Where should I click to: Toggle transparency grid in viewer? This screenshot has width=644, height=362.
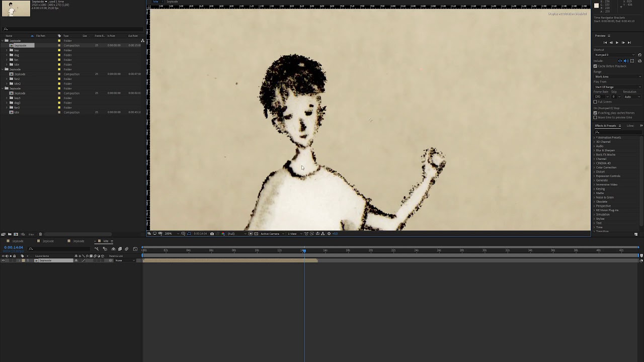256,234
